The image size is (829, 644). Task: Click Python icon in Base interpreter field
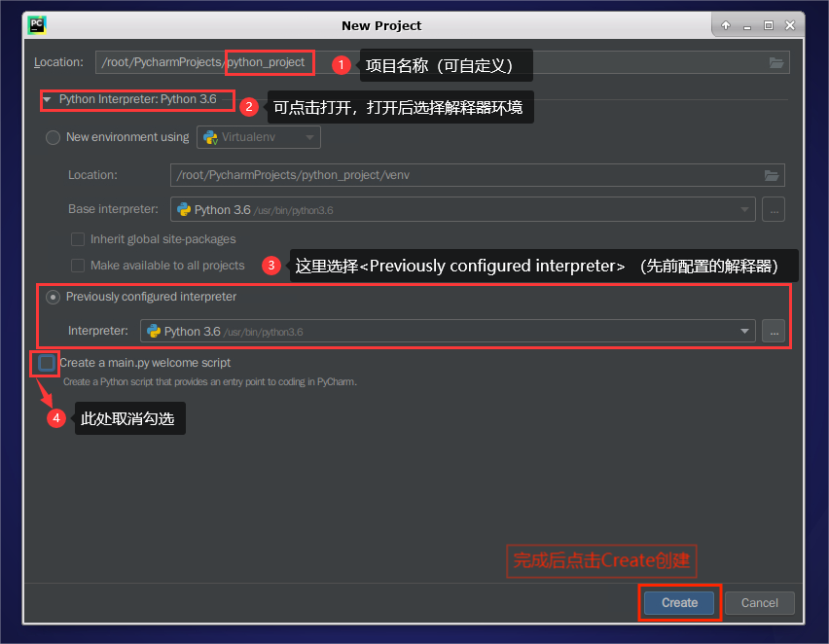pyautogui.click(x=184, y=210)
